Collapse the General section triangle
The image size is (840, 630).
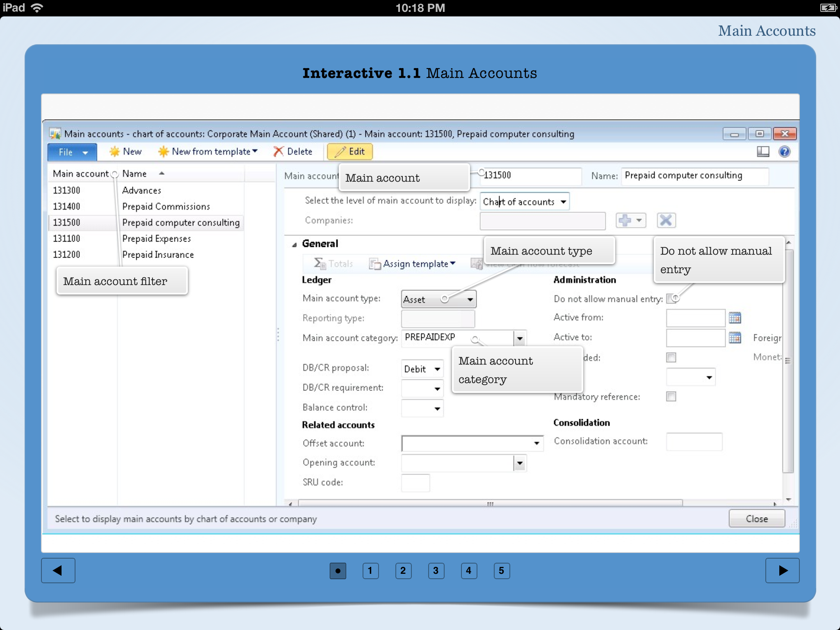coord(294,244)
